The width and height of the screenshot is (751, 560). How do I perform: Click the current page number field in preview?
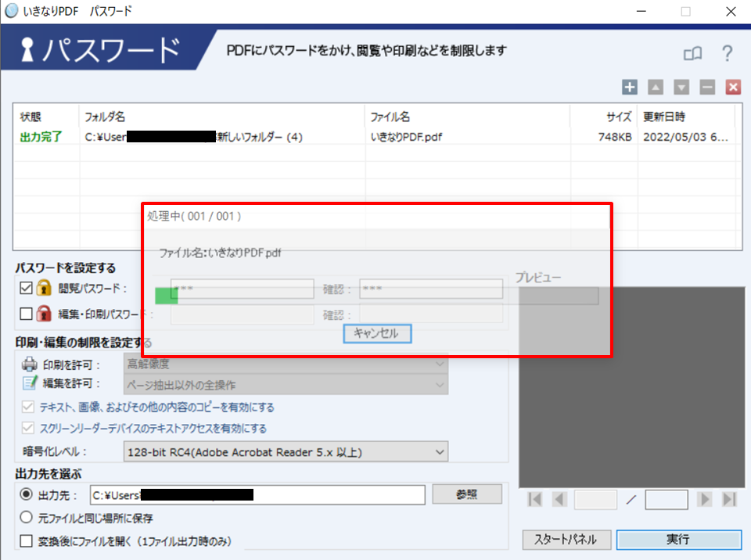595,499
